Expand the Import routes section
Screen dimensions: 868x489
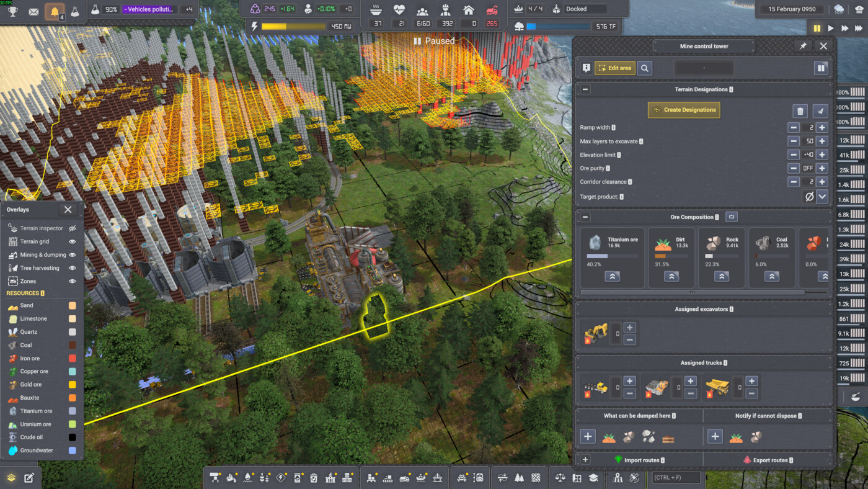[x=585, y=460]
